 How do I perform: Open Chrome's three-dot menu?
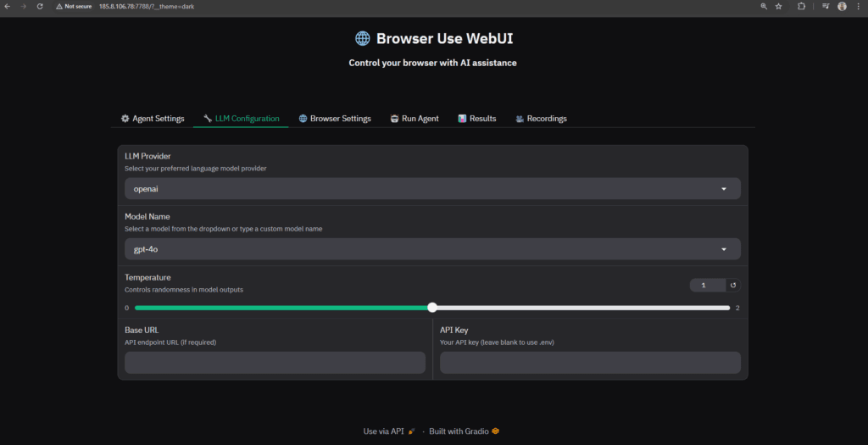click(x=858, y=6)
